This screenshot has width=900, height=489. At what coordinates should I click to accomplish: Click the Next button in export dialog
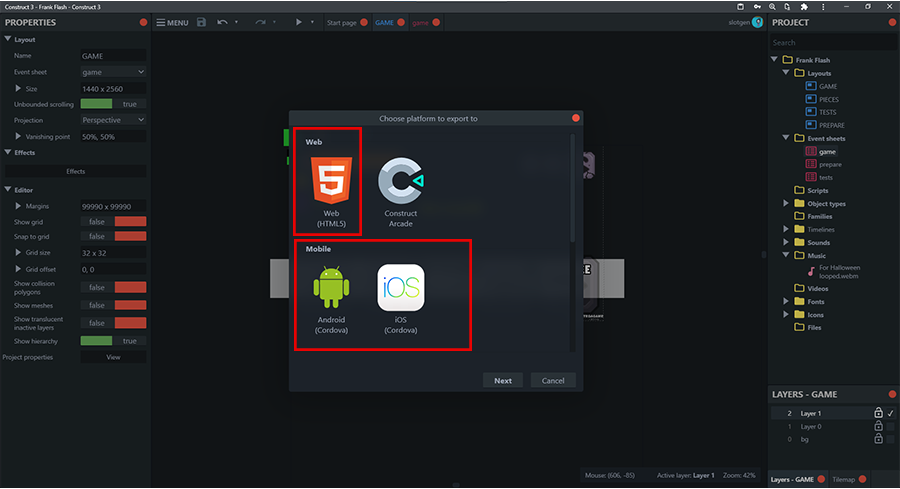(502, 380)
